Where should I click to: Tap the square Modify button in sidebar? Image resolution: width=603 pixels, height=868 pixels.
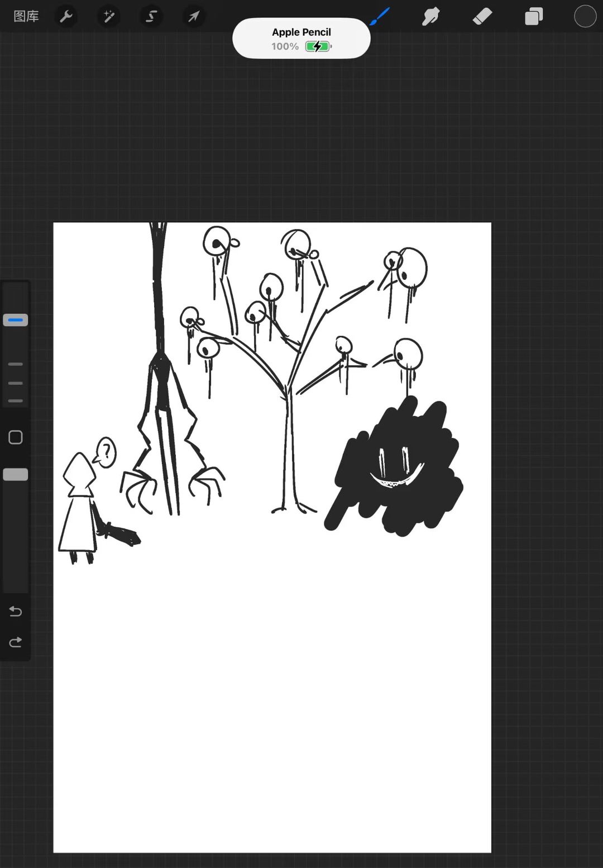coord(16,437)
